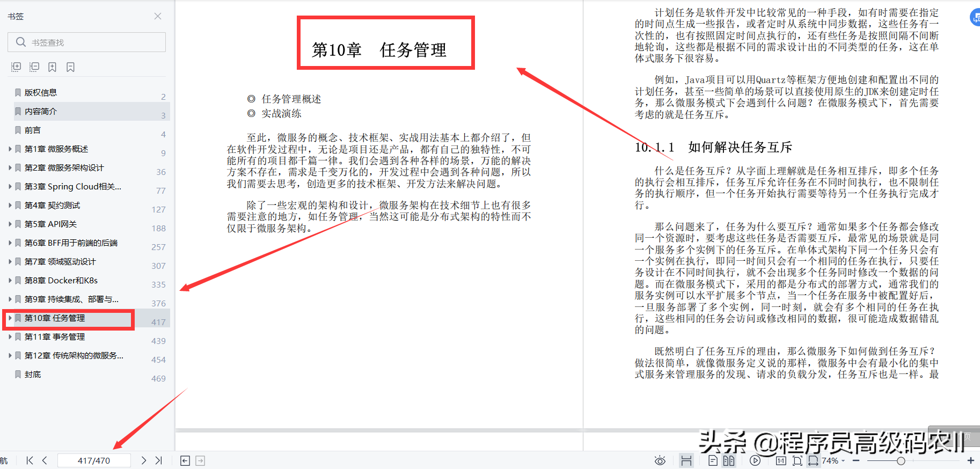Click the zoom slider handle

901,460
